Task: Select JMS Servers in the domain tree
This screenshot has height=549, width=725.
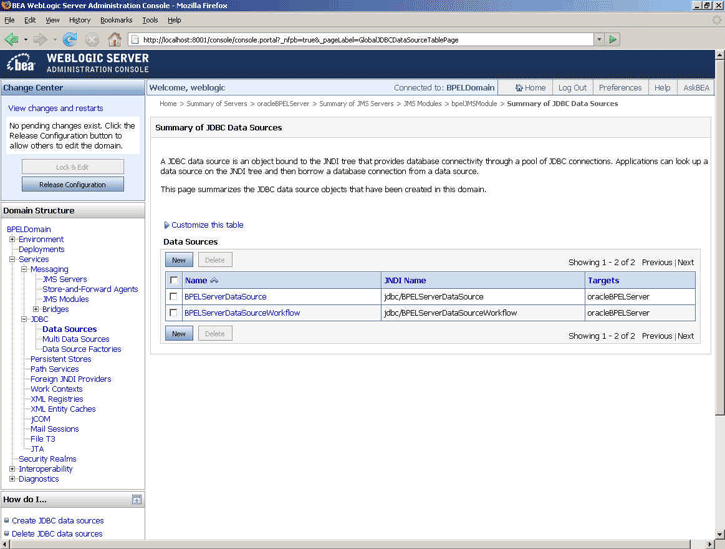Action: click(65, 279)
